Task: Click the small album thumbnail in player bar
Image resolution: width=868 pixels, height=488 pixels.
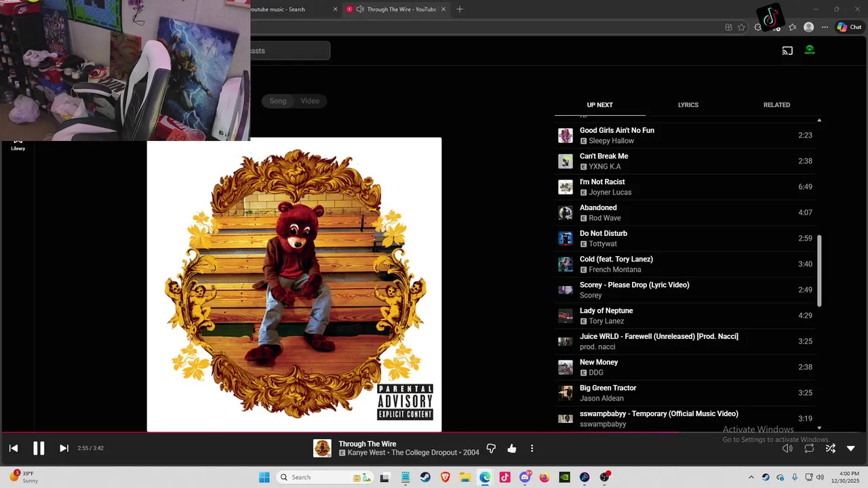Action: (322, 448)
